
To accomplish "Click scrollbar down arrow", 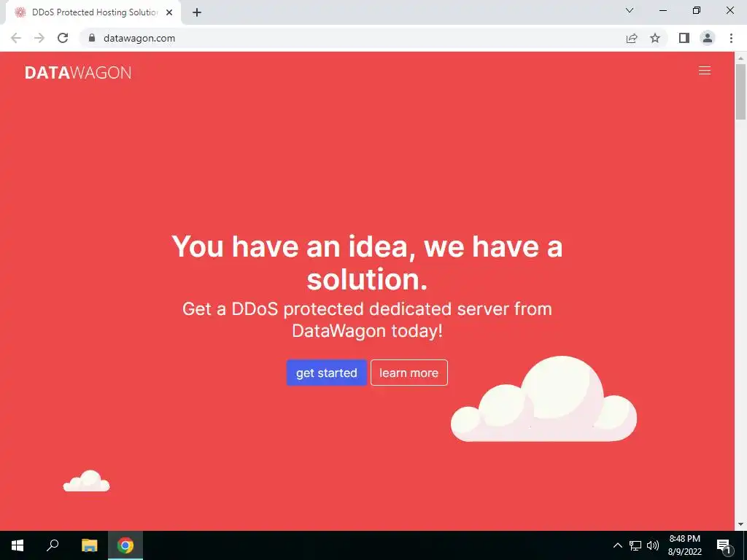I will click(740, 525).
